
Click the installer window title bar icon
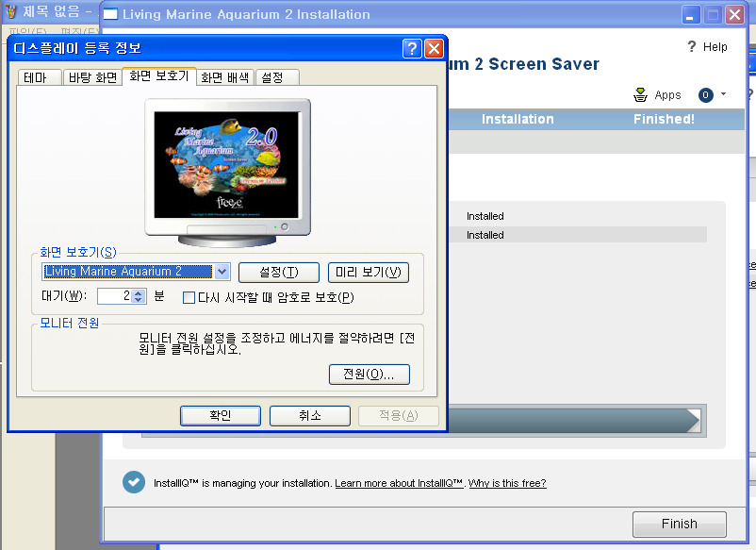click(110, 14)
